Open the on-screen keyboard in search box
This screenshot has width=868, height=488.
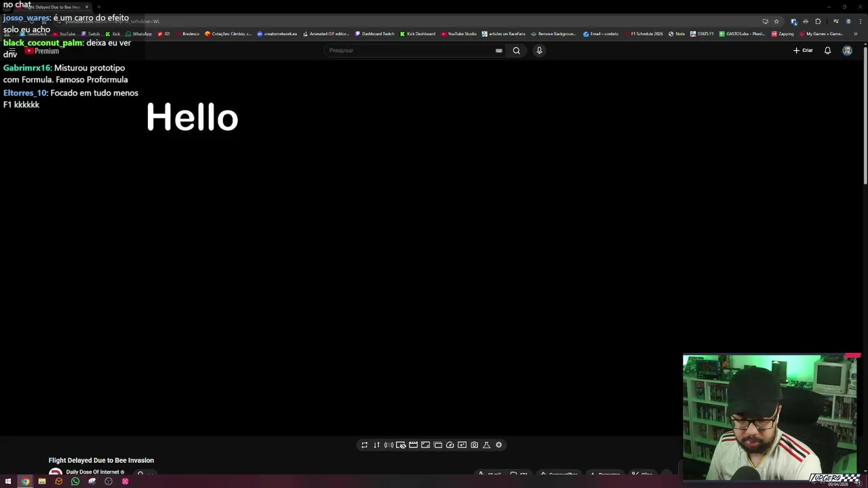coord(498,50)
